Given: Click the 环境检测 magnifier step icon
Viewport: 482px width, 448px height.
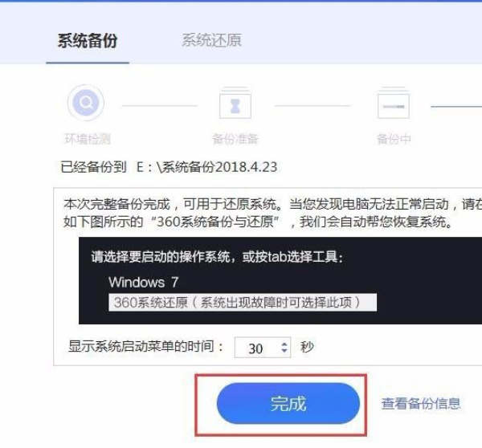Looking at the screenshot, I should 86,103.
